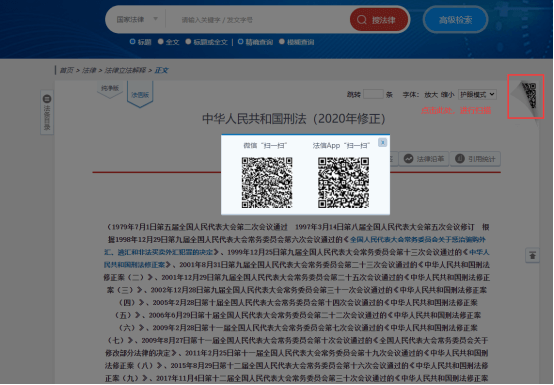
Task: Click the 法信App scan QR code
Action: (343, 182)
